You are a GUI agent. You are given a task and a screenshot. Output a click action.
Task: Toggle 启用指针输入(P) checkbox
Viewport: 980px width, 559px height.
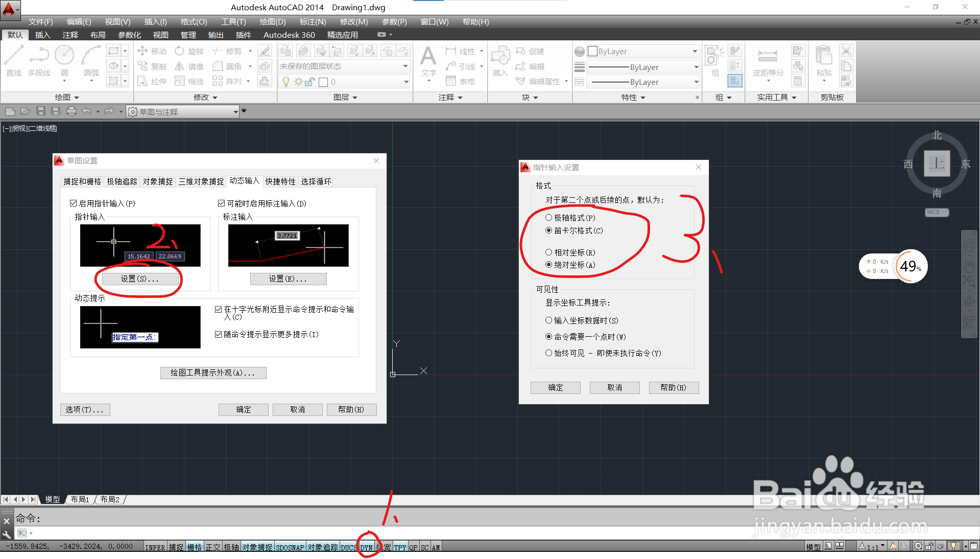click(x=73, y=203)
